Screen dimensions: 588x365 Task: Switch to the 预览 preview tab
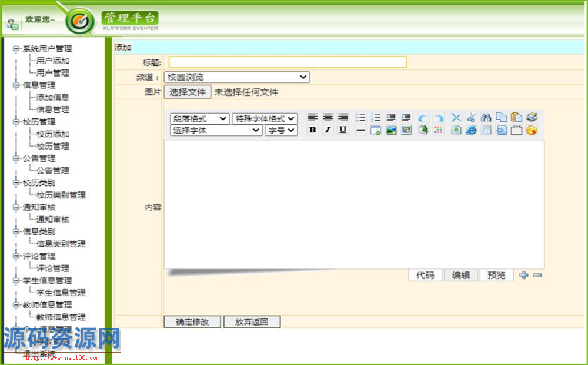(496, 275)
